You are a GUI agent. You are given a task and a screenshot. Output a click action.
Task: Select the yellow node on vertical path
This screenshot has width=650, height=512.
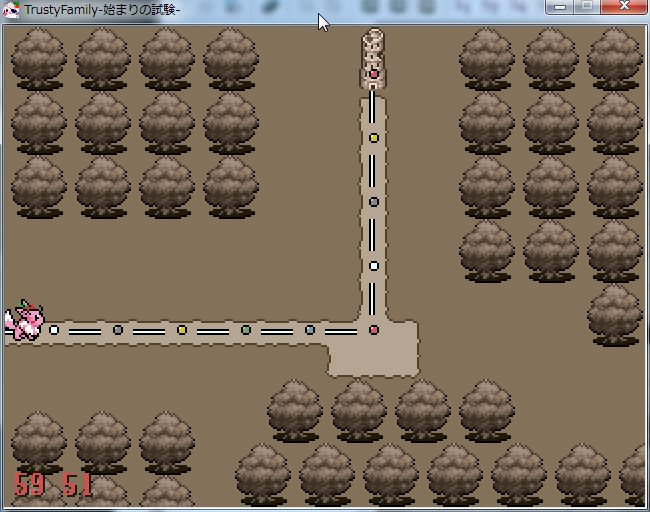pyautogui.click(x=374, y=138)
